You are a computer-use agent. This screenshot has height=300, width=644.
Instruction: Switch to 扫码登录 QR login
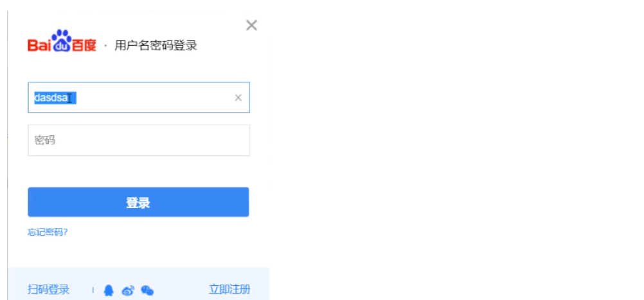pos(48,289)
